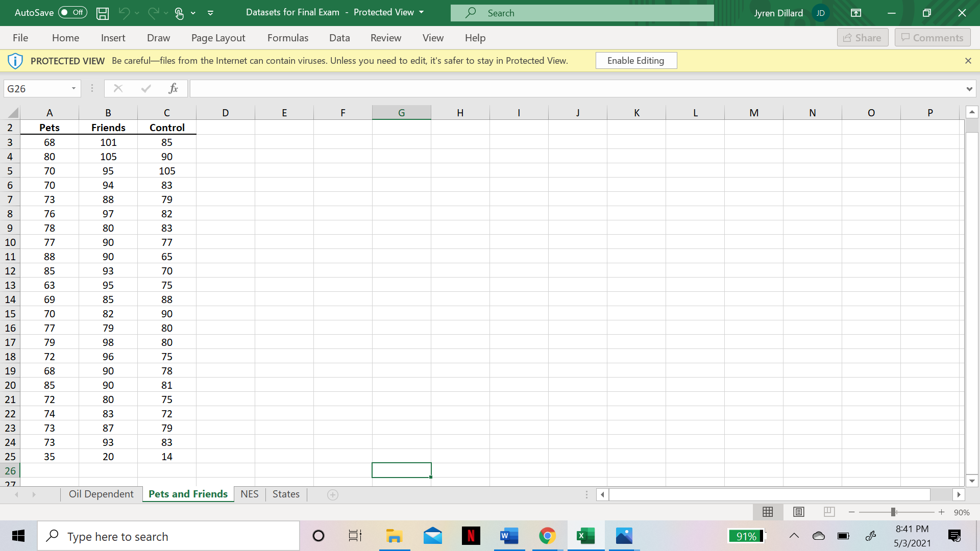The height and width of the screenshot is (551, 980).
Task: Switch to Normal view icon
Action: (768, 512)
